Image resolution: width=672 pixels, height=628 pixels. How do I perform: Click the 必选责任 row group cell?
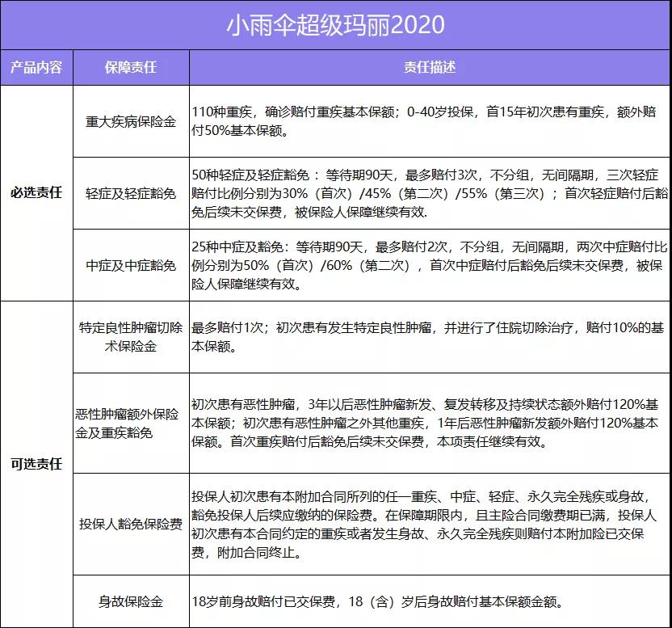(x=36, y=192)
